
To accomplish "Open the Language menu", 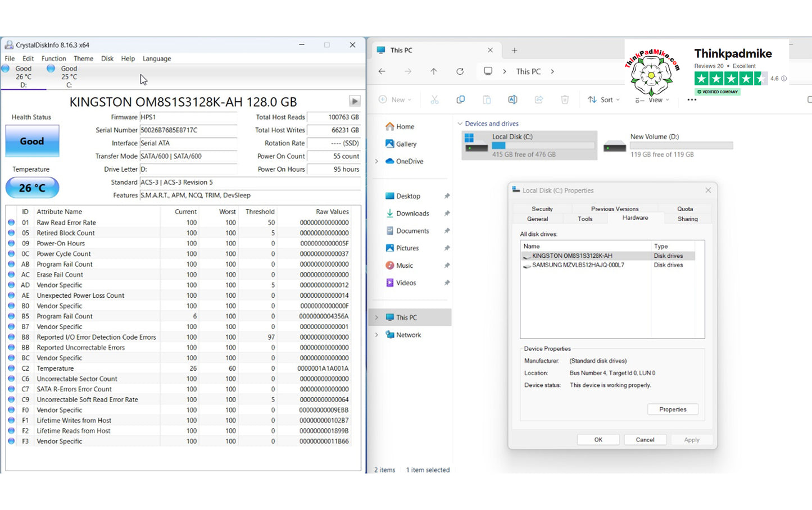I will pyautogui.click(x=157, y=58).
